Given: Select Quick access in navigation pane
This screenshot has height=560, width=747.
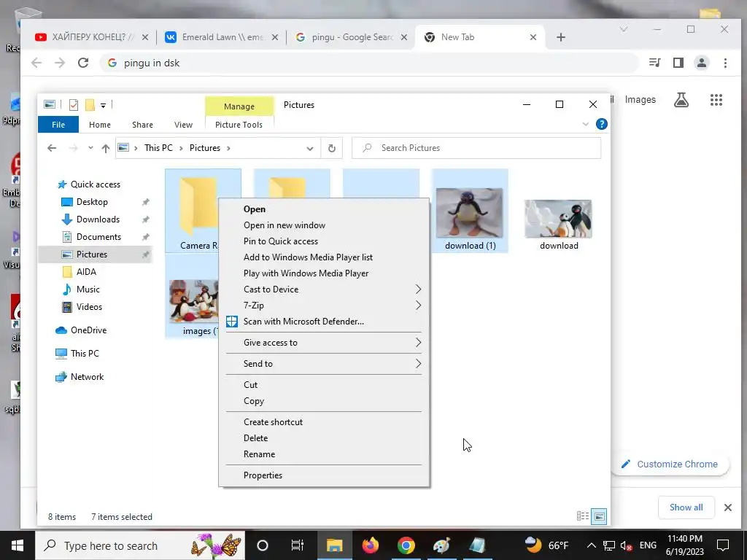Looking at the screenshot, I should coord(96,184).
